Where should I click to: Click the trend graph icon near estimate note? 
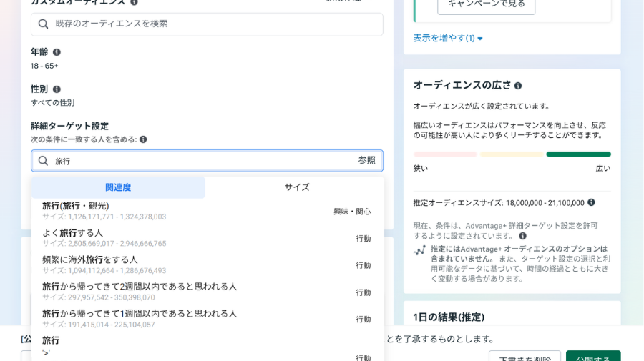point(419,250)
